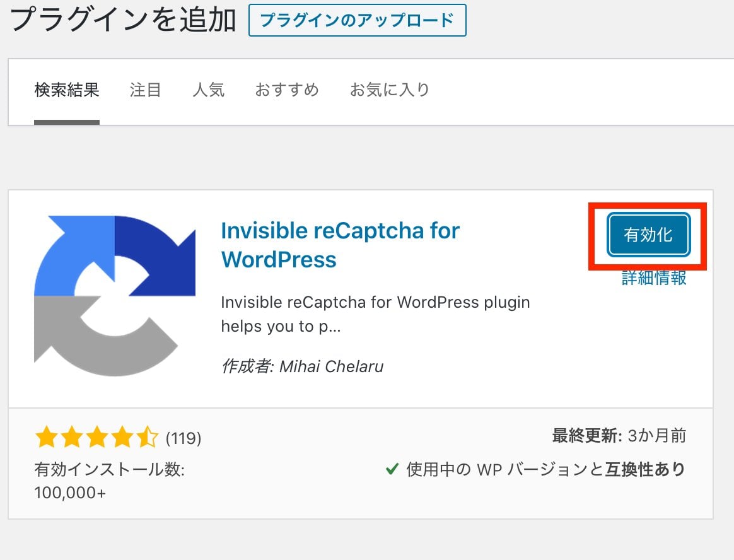
Task: Click the プラグインのアップロード button
Action: [x=357, y=20]
